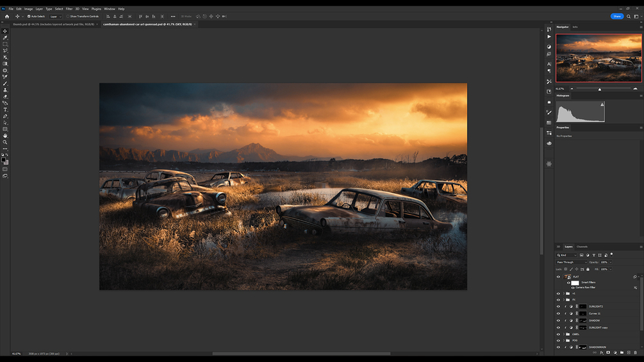Open the Image menu

tap(28, 8)
